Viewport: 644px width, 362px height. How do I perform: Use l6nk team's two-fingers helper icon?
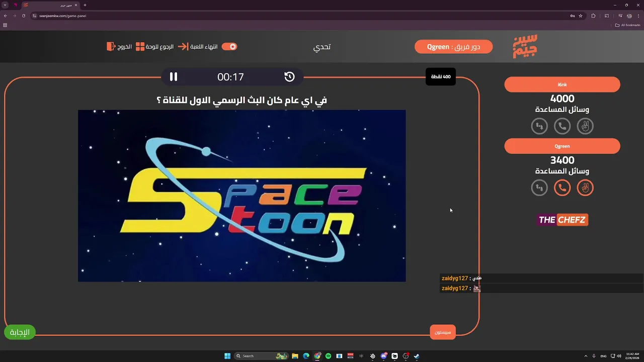pos(585,126)
